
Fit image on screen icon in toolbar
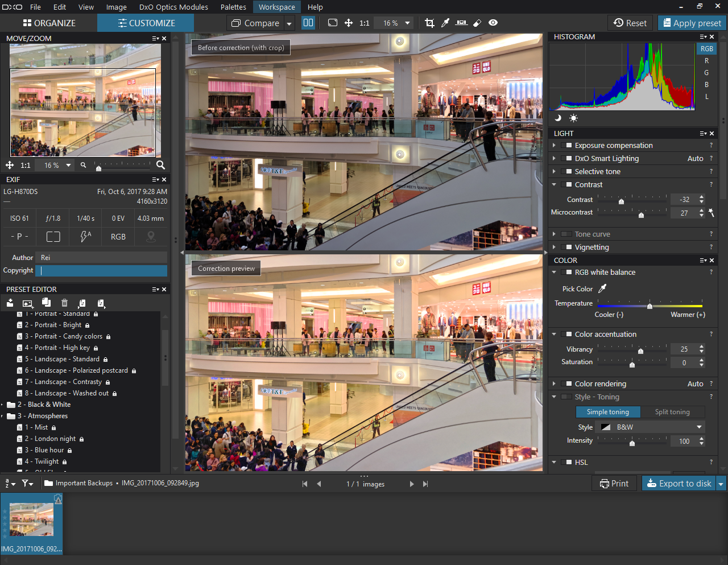[333, 23]
